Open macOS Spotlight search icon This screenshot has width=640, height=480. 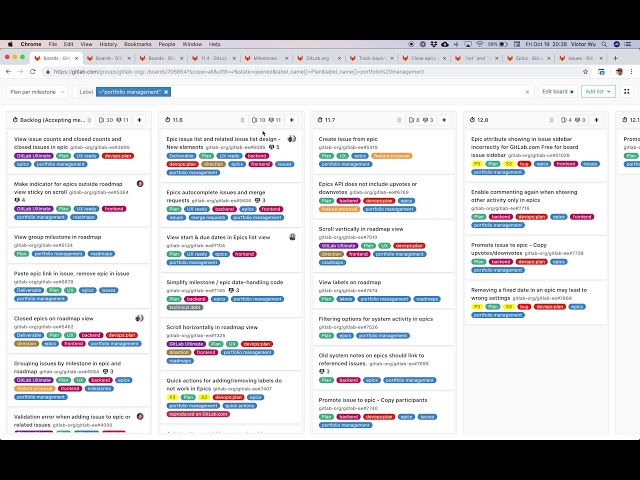[604, 44]
